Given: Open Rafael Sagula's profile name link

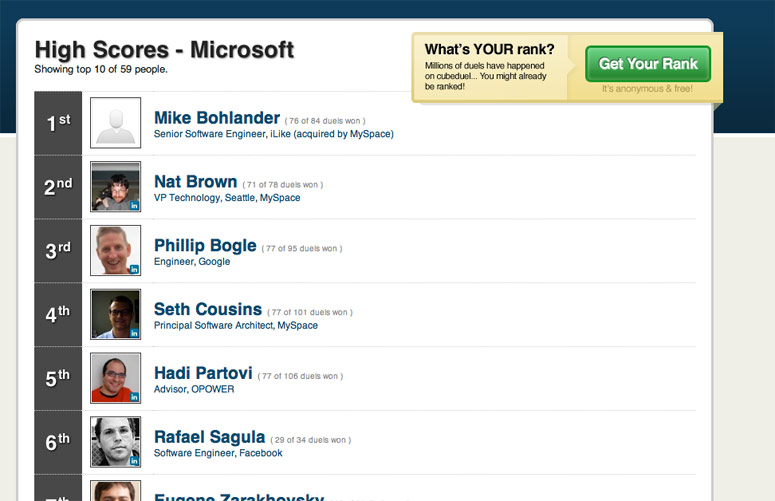Looking at the screenshot, I should [x=209, y=438].
